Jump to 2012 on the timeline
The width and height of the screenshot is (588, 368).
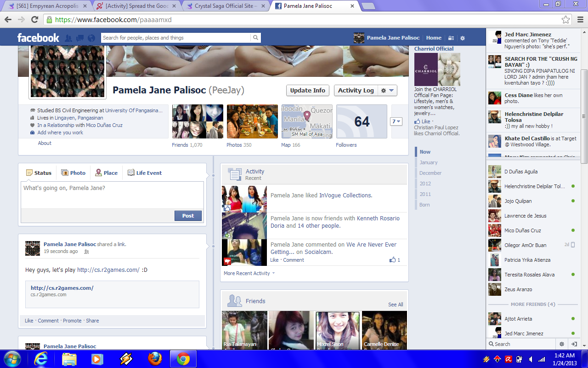tap(425, 184)
